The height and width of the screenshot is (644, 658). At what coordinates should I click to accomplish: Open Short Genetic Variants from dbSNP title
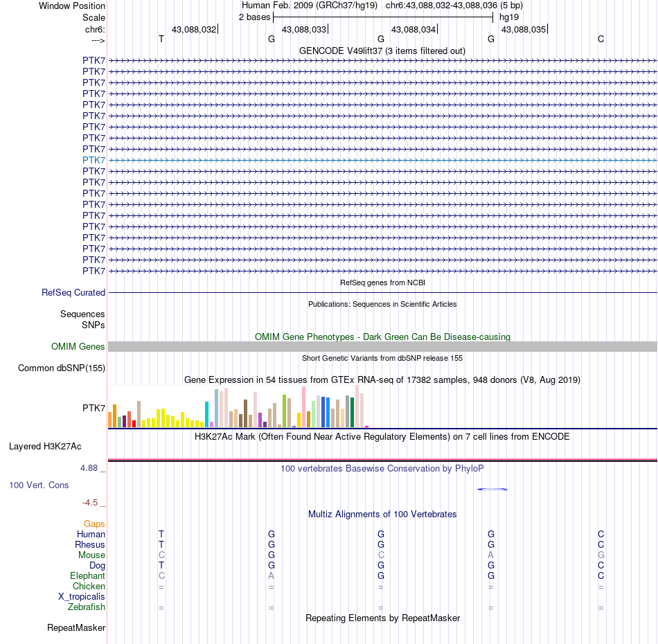pos(382,358)
